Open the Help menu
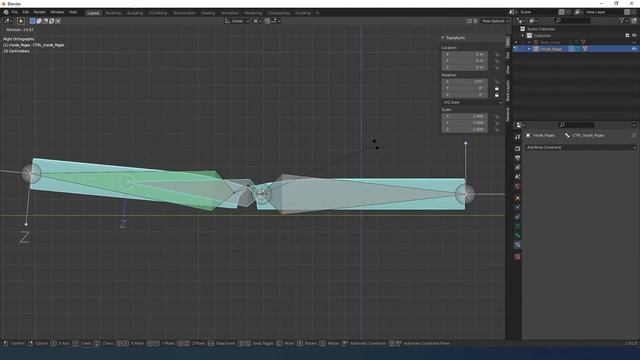 click(x=73, y=12)
